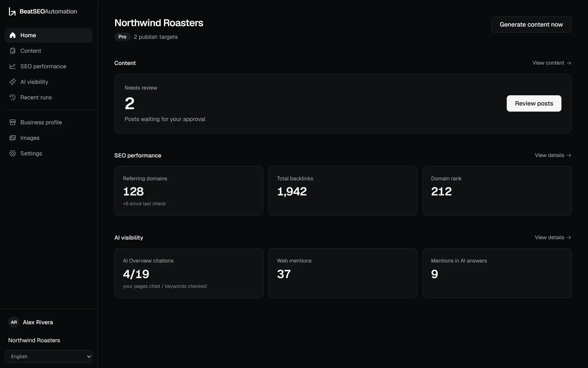Open View details for SEO performance
Viewport: 588px width, 368px height.
point(553,155)
